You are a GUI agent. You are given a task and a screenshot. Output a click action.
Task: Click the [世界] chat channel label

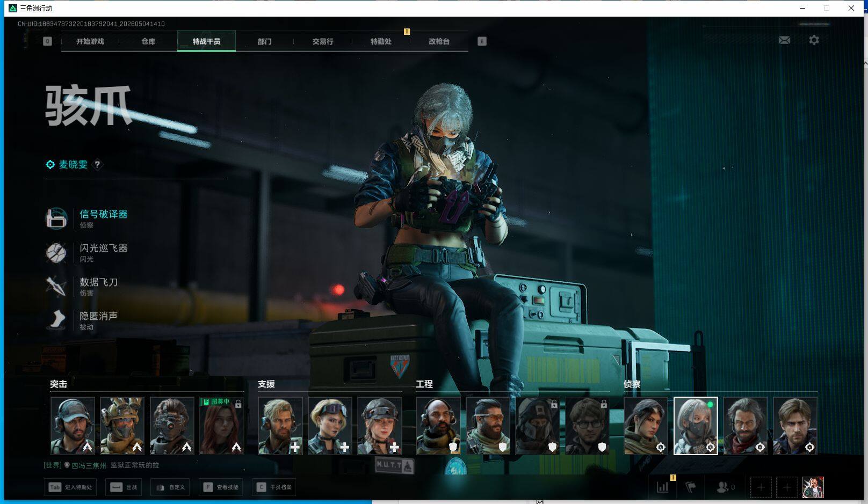53,465
